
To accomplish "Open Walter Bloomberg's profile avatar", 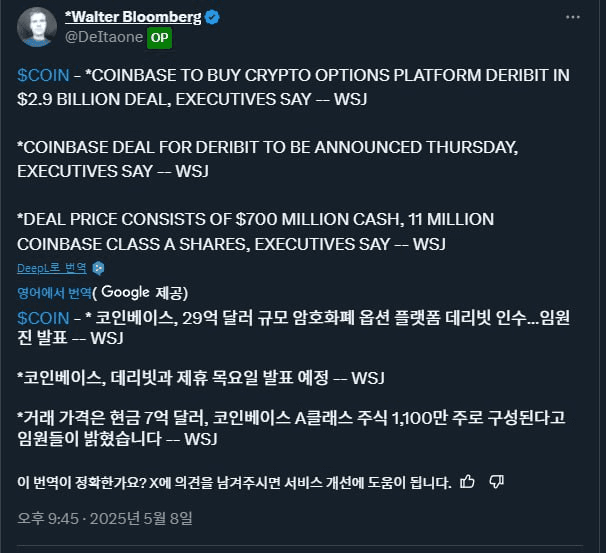I will pos(37,27).
